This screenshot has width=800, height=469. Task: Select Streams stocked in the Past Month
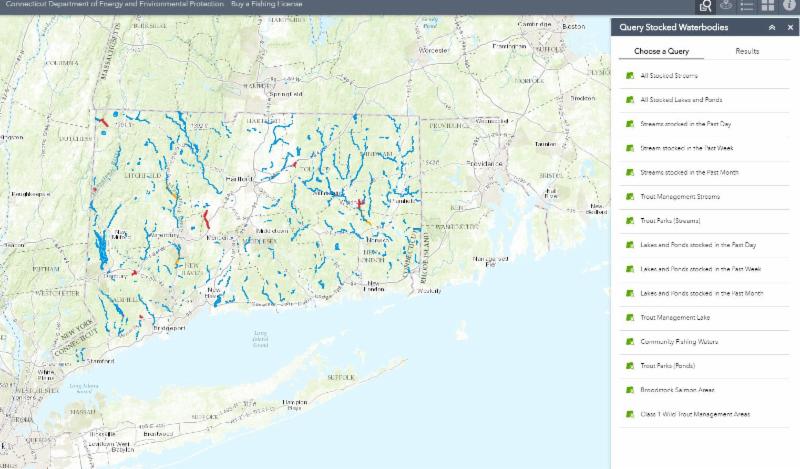(x=705, y=172)
